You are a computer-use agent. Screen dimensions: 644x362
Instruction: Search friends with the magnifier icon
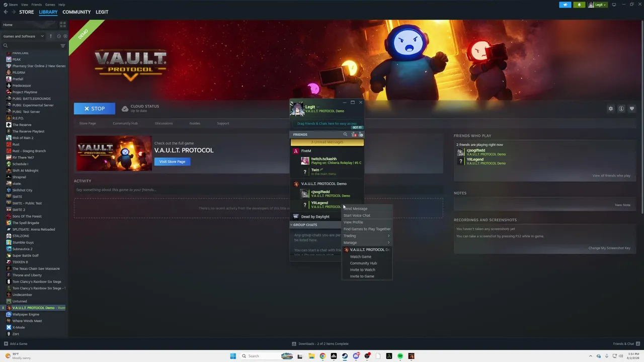point(345,135)
